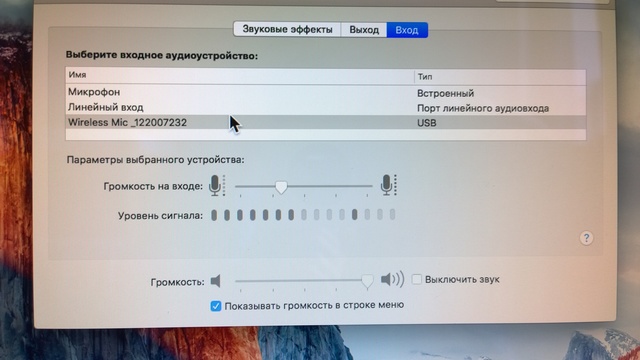Viewport: 640px width, 360px height.
Task: Select Wireless Mic _122007232 USB device
Action: pos(326,122)
